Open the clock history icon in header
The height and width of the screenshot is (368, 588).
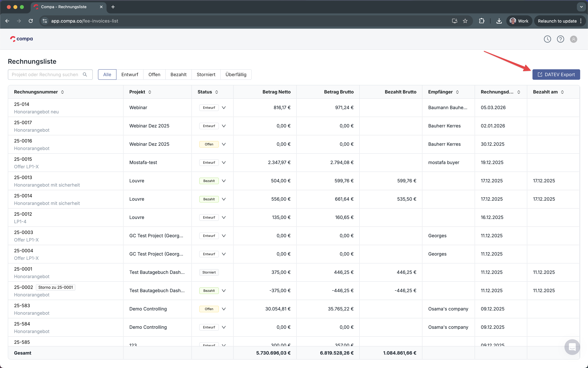[x=547, y=39]
